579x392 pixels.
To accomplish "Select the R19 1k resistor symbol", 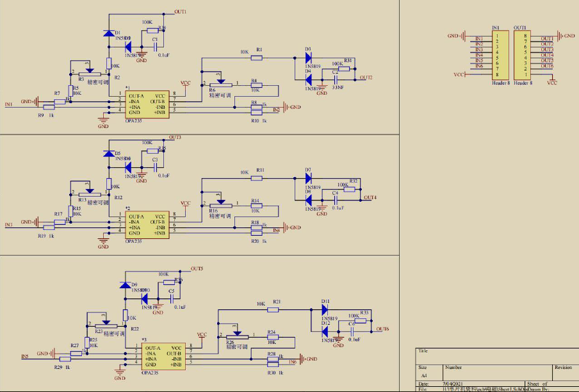I will click(49, 227).
